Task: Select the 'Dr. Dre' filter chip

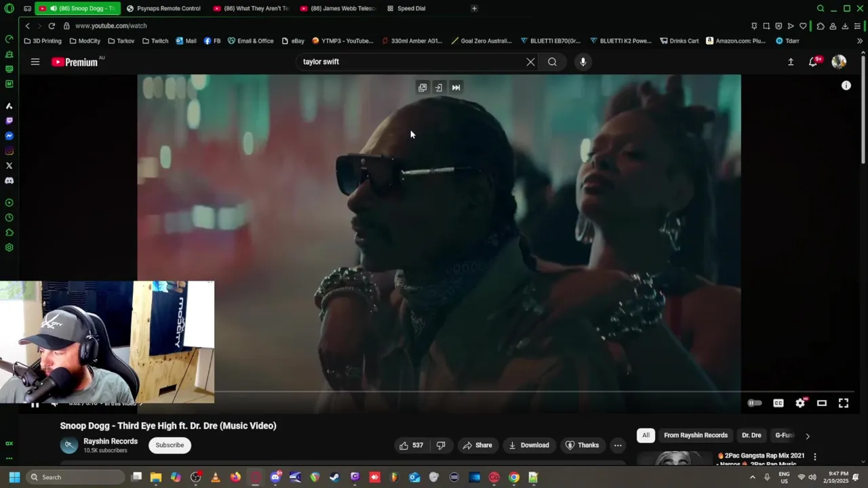Action: [751, 435]
